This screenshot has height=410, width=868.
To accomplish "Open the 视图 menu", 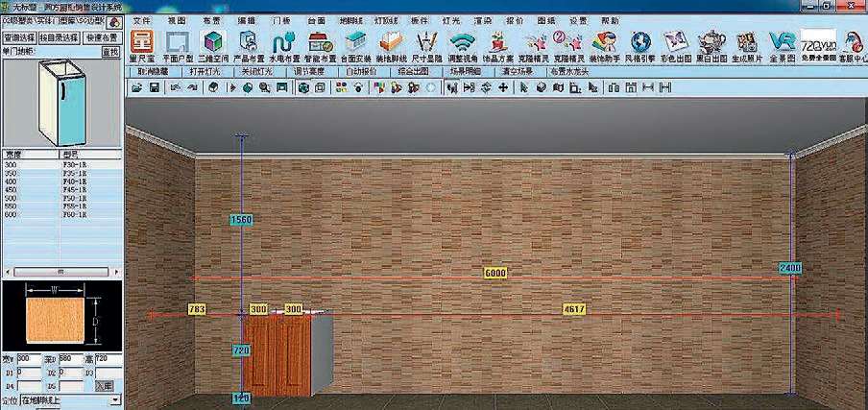I will click(x=177, y=20).
